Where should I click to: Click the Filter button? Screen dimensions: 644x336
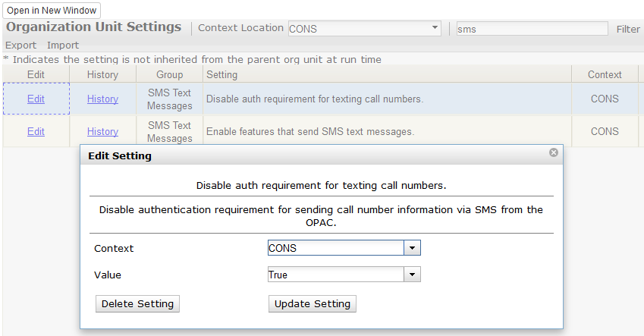(628, 29)
